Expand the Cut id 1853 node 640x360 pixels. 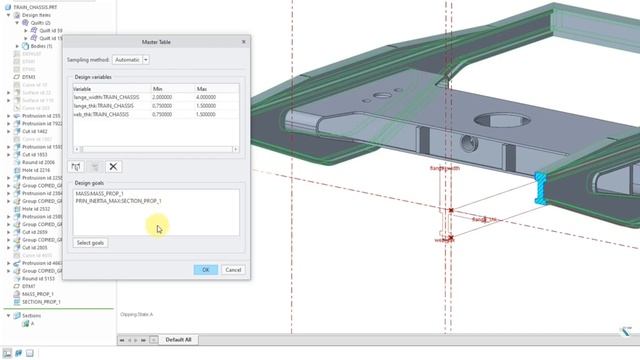tap(9, 155)
